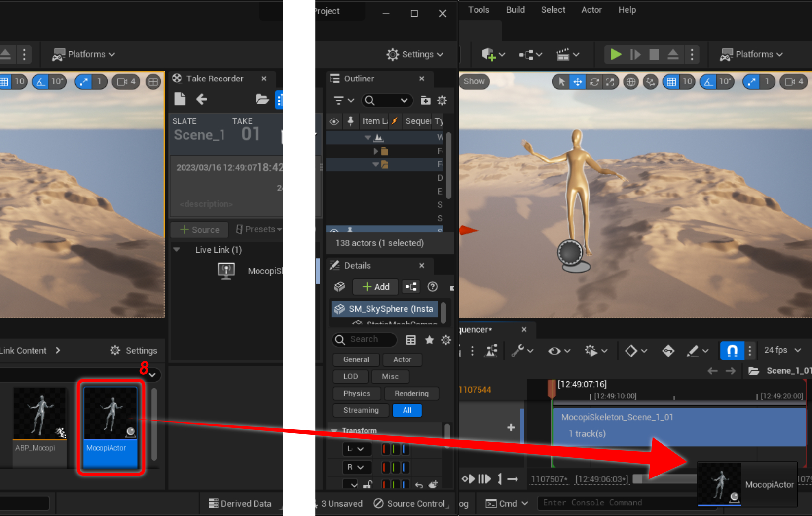Open the Blueprint/Add C++ icon in Details
Image resolution: width=812 pixels, height=516 pixels.
click(410, 287)
